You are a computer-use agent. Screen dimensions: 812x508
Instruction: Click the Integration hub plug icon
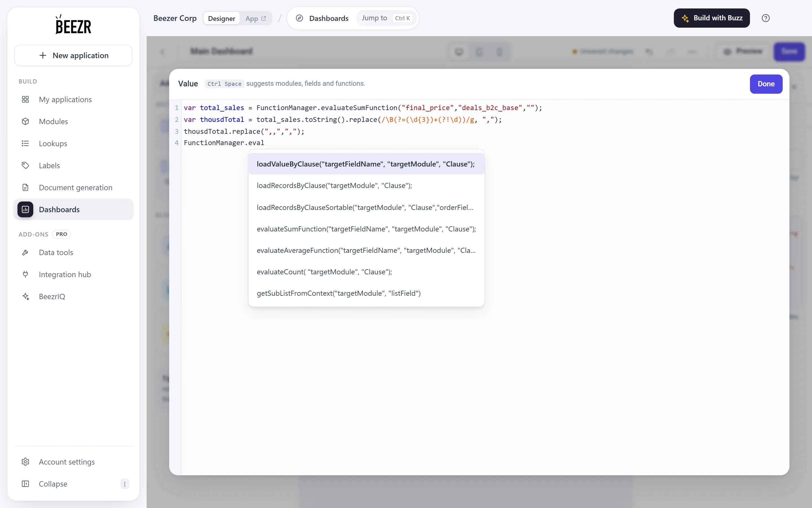[x=25, y=275]
